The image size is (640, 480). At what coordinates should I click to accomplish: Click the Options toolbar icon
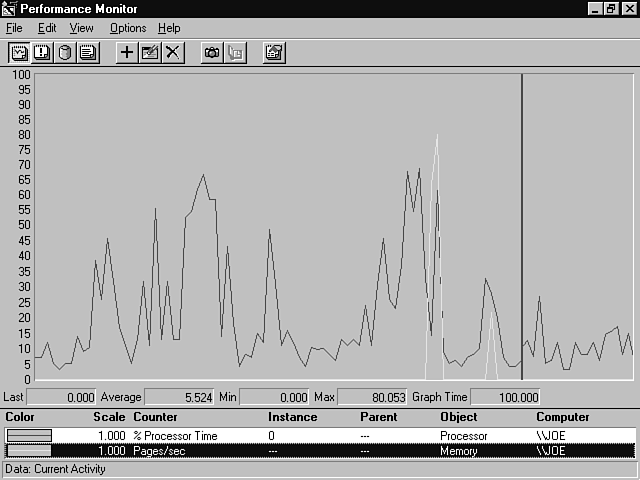pyautogui.click(x=274, y=53)
